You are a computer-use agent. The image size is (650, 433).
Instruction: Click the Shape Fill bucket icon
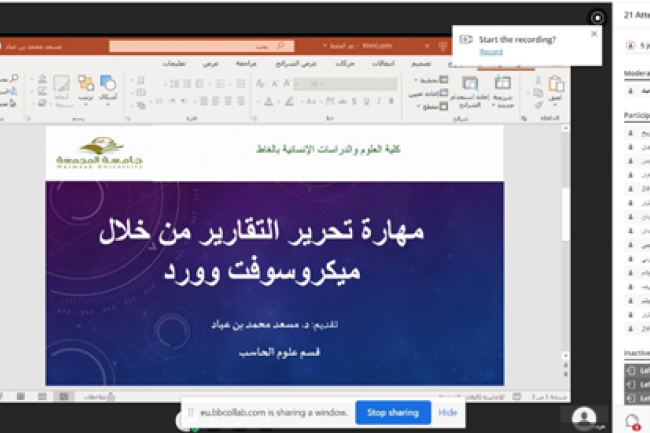pos(42,79)
